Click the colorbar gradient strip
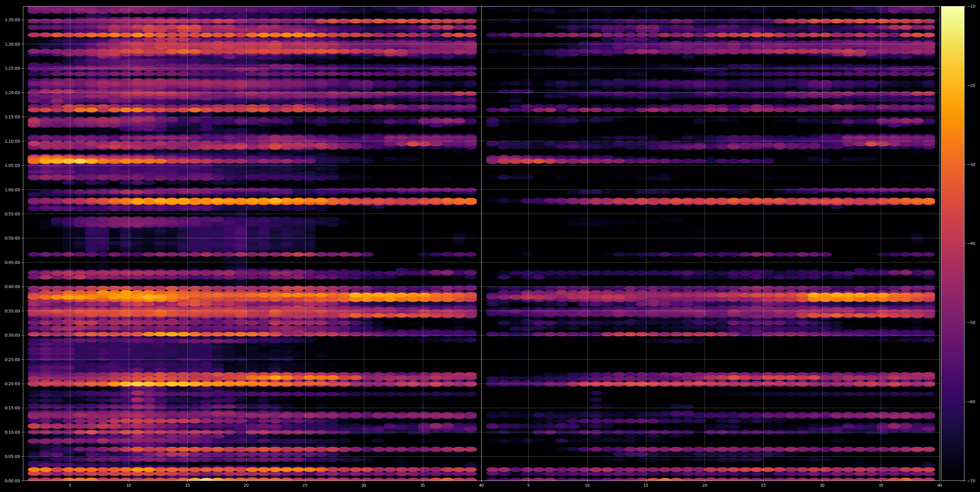The image size is (980, 492). [x=953, y=244]
